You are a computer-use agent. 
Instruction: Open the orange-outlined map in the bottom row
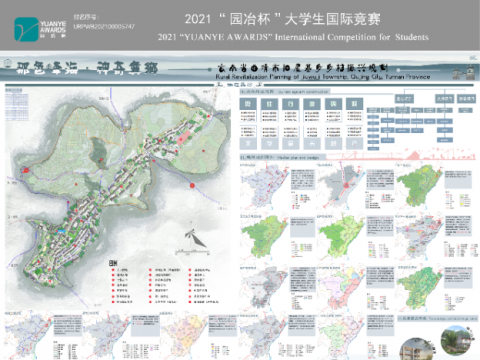(184, 336)
